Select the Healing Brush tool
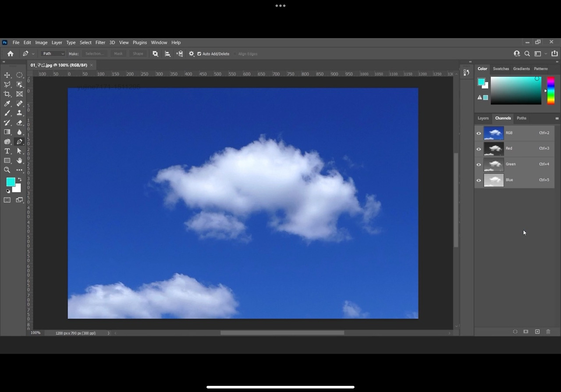This screenshot has height=392, width=561. [19, 103]
